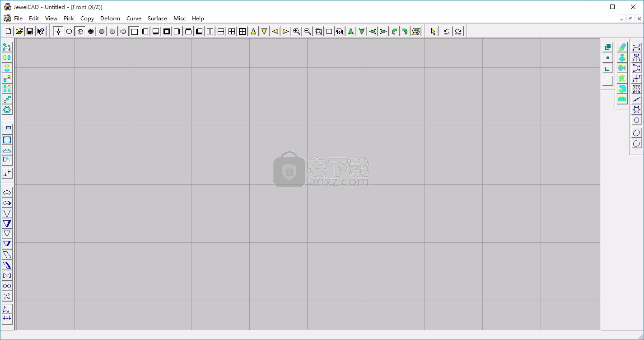This screenshot has height=340, width=644.
Task: Open a file via the folder icon
Action: click(19, 31)
